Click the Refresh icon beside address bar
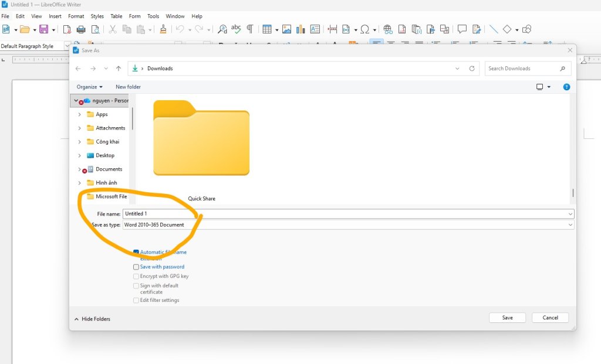601x364 pixels. tap(472, 69)
